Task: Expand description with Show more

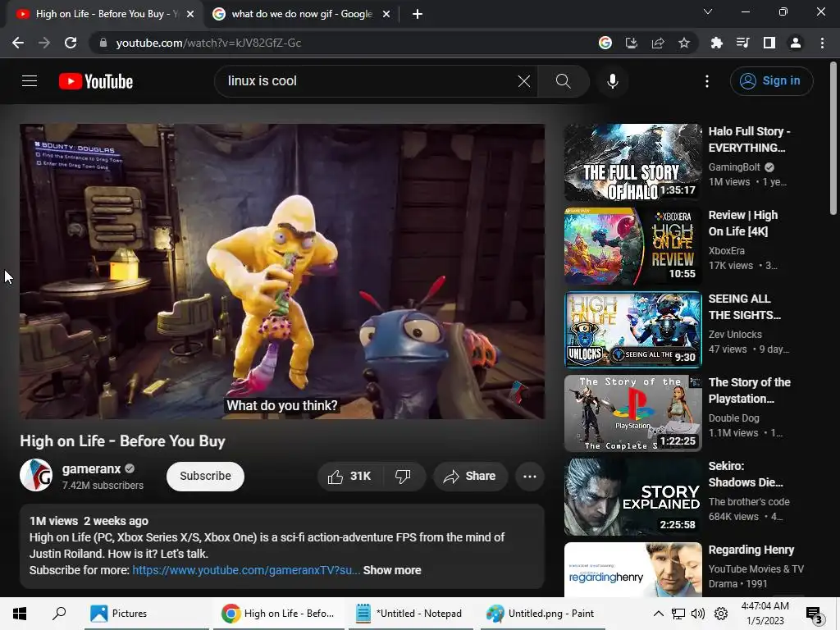Action: [x=392, y=571]
